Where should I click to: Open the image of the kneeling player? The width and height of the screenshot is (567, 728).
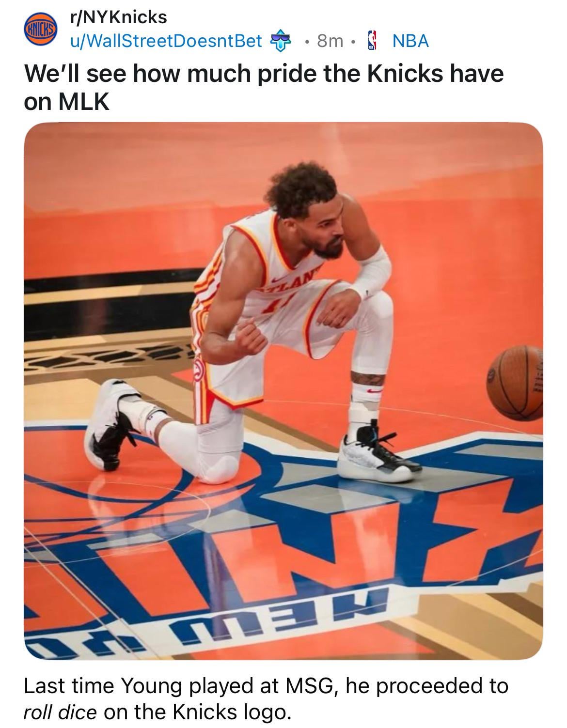pyautogui.click(x=283, y=391)
